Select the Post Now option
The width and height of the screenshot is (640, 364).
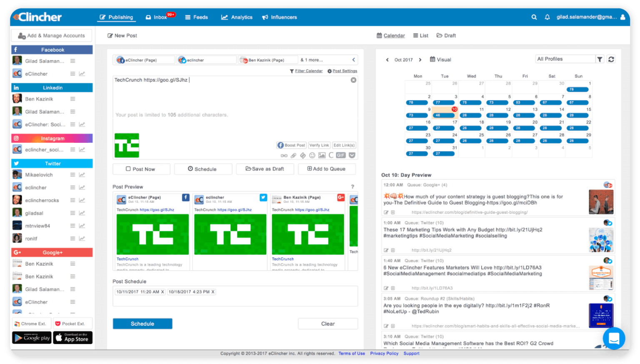pos(141,169)
